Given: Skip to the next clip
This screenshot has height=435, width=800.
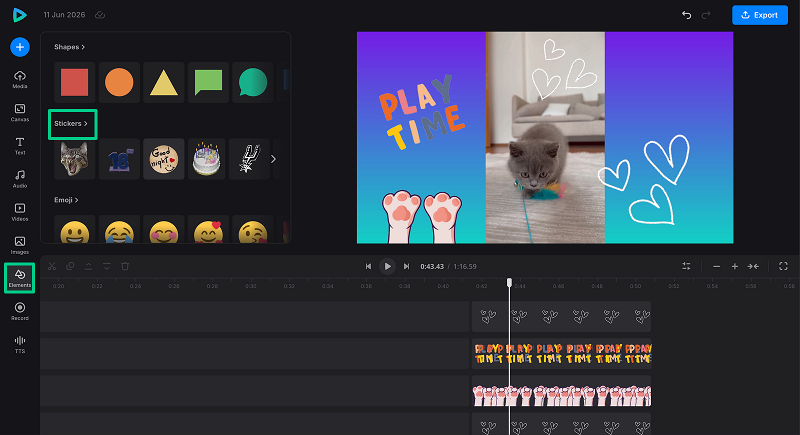Looking at the screenshot, I should point(406,266).
